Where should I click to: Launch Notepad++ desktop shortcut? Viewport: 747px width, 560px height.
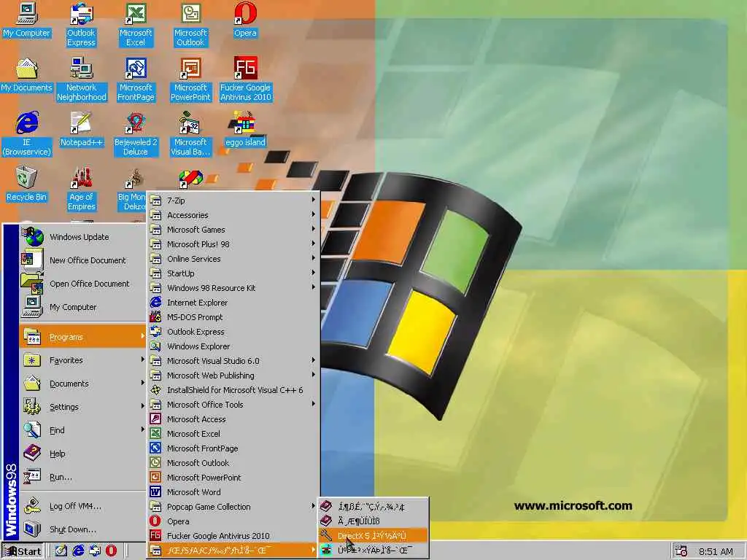tap(82, 130)
